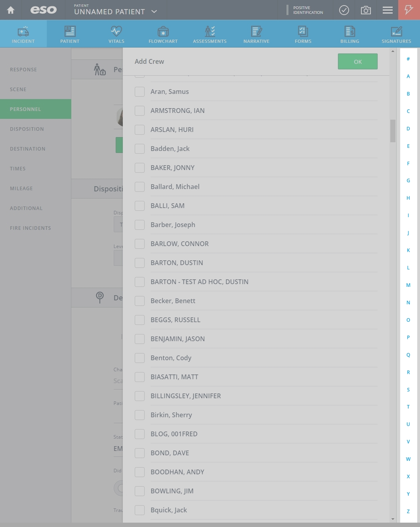Screen dimensions: 420x527
Task: Jump to letter M in the index
Action: (408, 285)
